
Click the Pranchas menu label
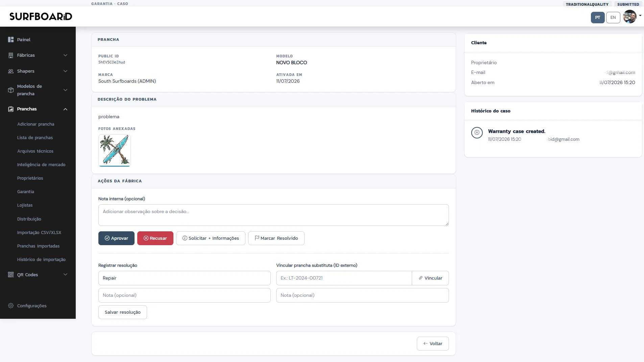27,109
